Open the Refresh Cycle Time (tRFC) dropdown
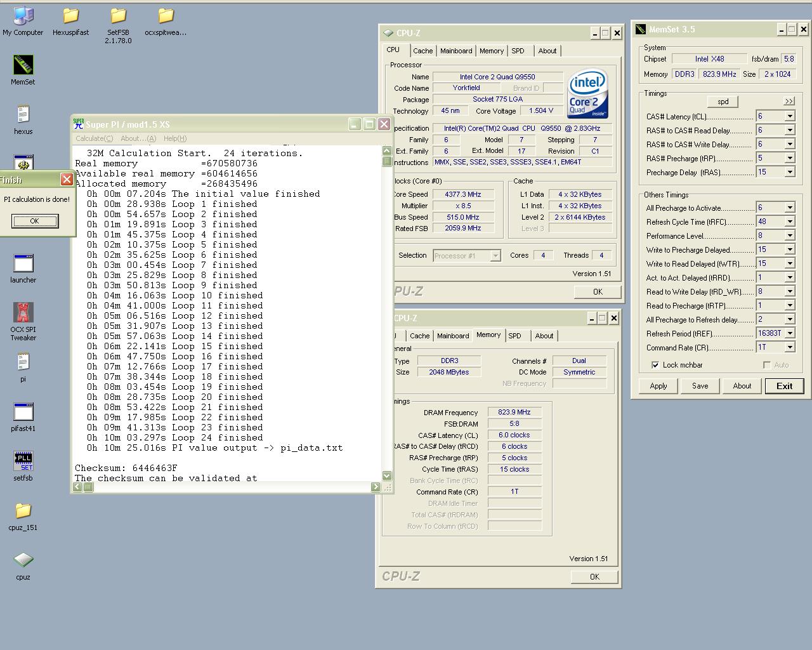Viewport: 812px width, 650px height. click(x=790, y=222)
